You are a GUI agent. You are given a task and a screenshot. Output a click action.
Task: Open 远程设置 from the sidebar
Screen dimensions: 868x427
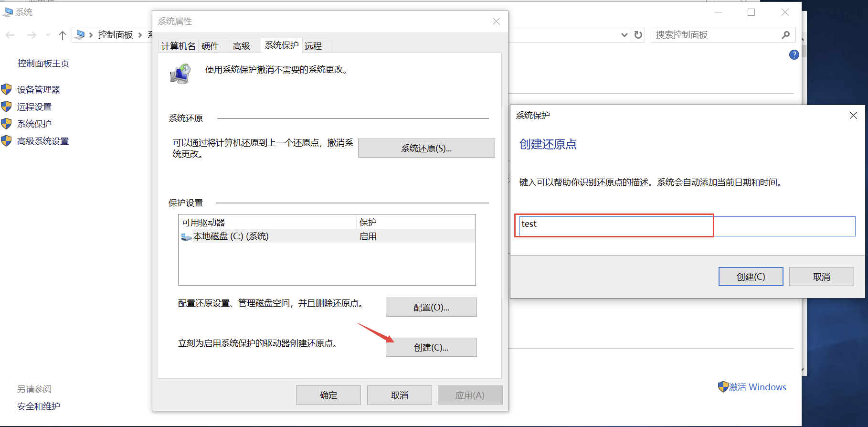coord(34,107)
